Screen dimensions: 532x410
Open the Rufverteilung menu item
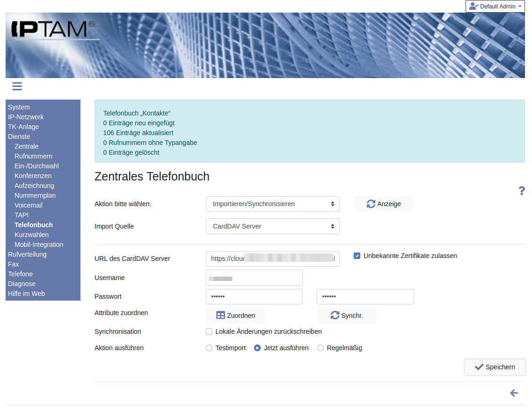[27, 254]
